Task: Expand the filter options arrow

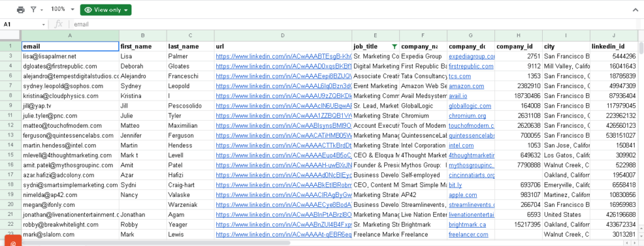Action: (x=42, y=10)
